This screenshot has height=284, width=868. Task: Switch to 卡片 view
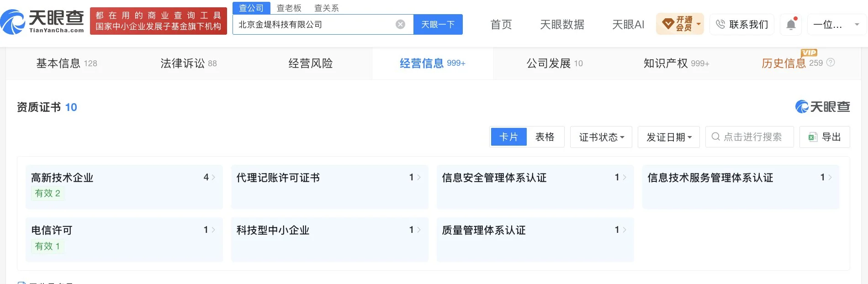click(x=508, y=137)
